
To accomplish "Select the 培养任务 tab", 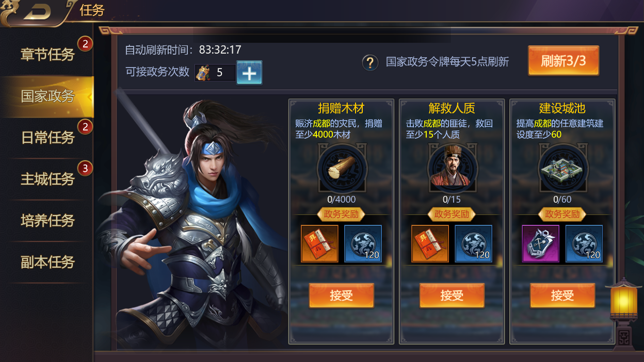I will [x=47, y=221].
